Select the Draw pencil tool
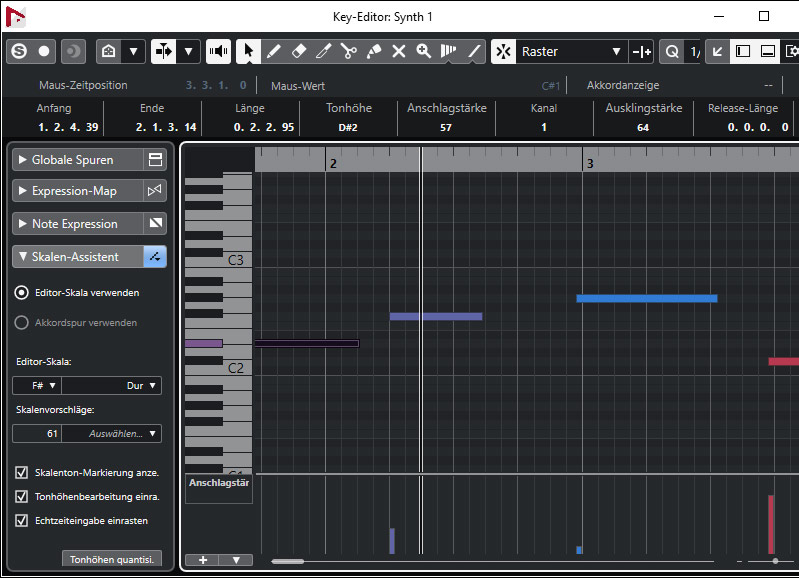 click(x=273, y=51)
